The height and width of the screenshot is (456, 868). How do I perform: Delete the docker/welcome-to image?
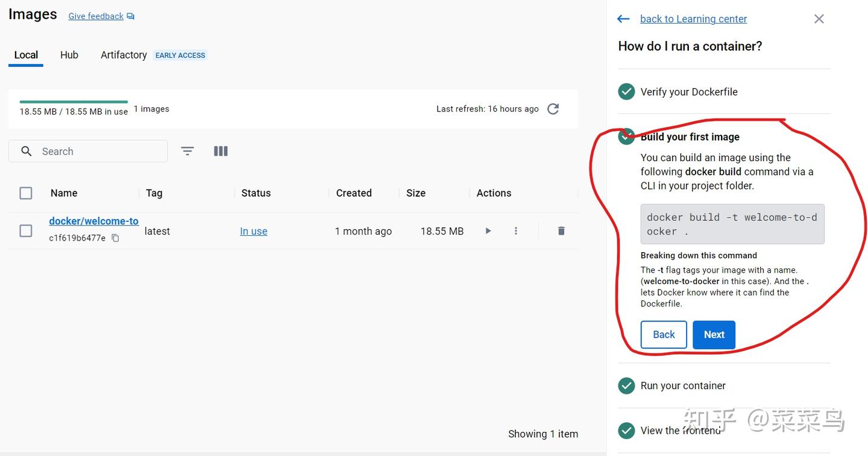click(561, 231)
